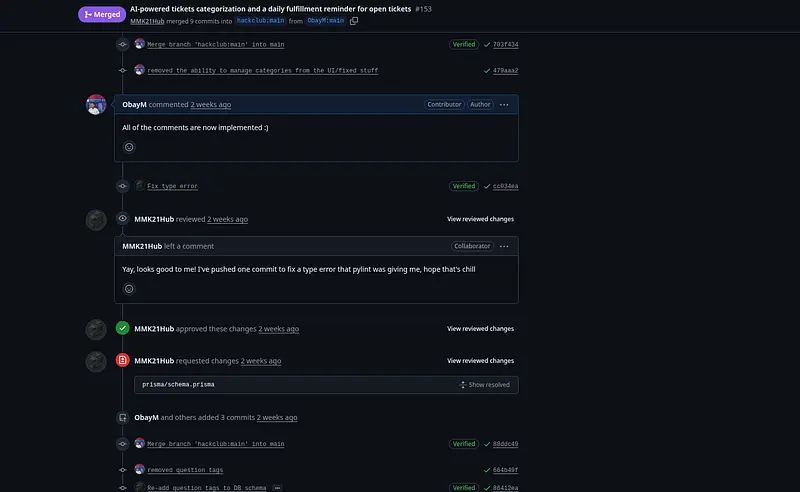Show resolved conversation for prisma/schema.prisma
This screenshot has width=800, height=492.
pos(484,384)
